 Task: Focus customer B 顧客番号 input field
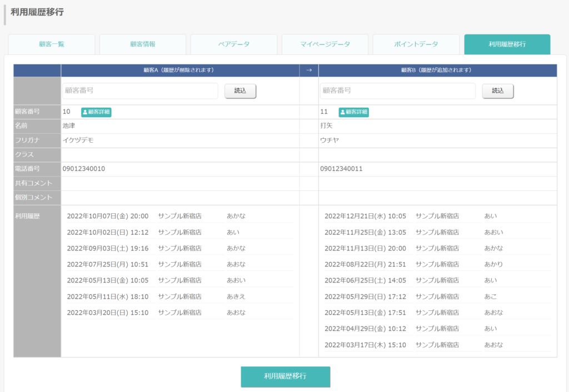(x=398, y=91)
